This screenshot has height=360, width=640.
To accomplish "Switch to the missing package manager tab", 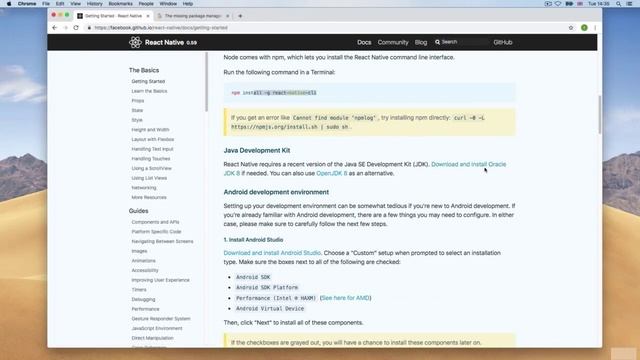I will (x=192, y=16).
